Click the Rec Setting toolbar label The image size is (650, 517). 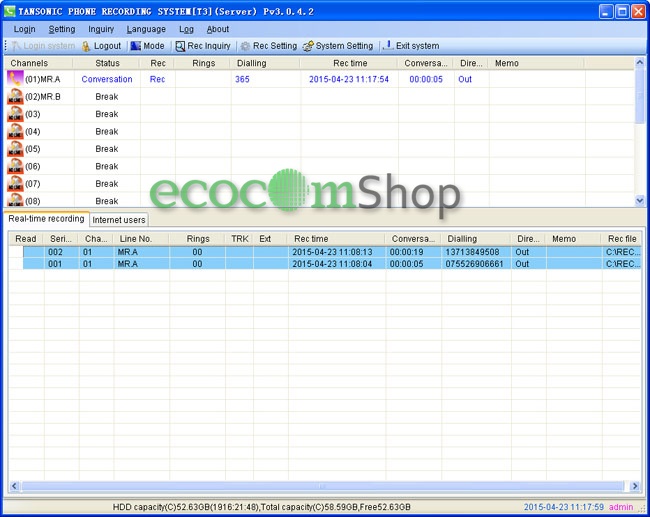(275, 46)
